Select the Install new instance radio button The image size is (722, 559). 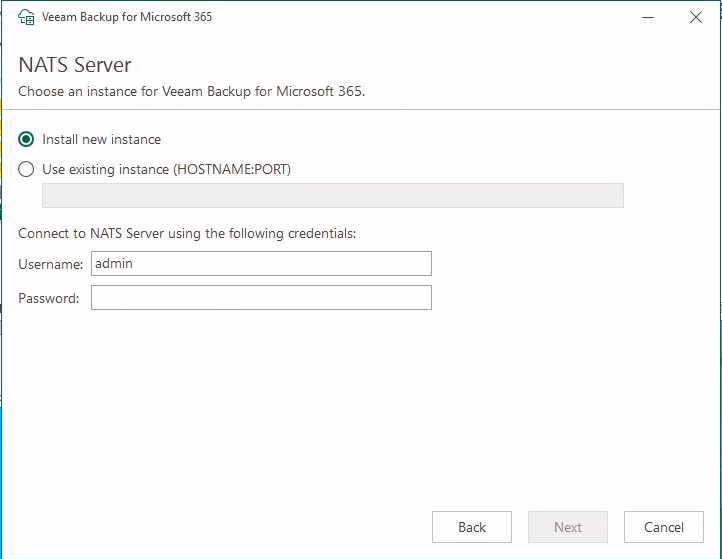(27, 139)
